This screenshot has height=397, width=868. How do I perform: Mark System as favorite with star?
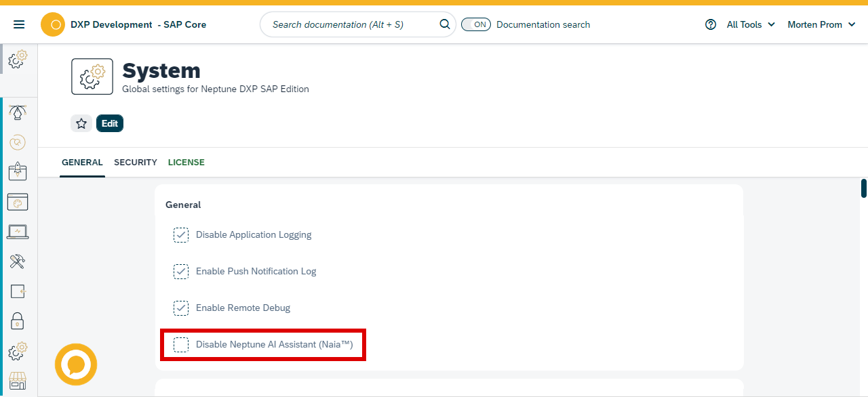point(81,123)
